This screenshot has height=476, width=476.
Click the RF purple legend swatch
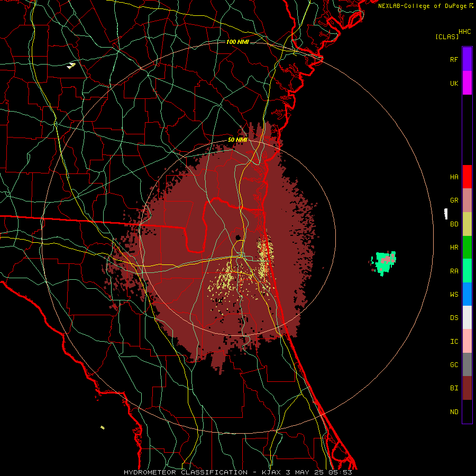click(x=467, y=59)
